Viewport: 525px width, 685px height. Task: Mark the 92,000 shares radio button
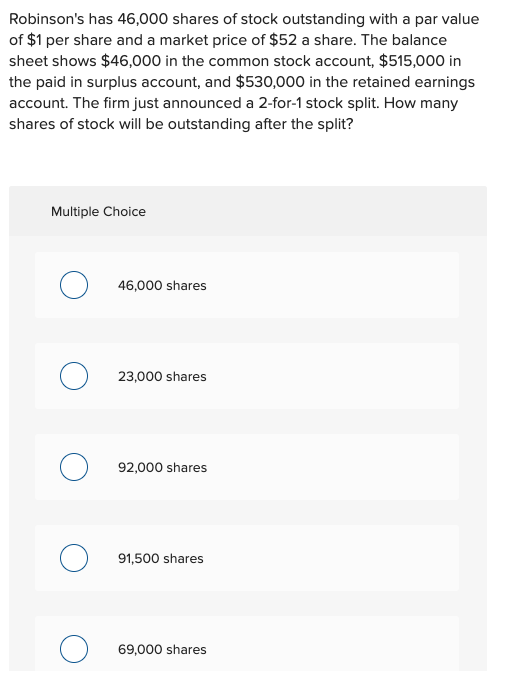(x=74, y=467)
